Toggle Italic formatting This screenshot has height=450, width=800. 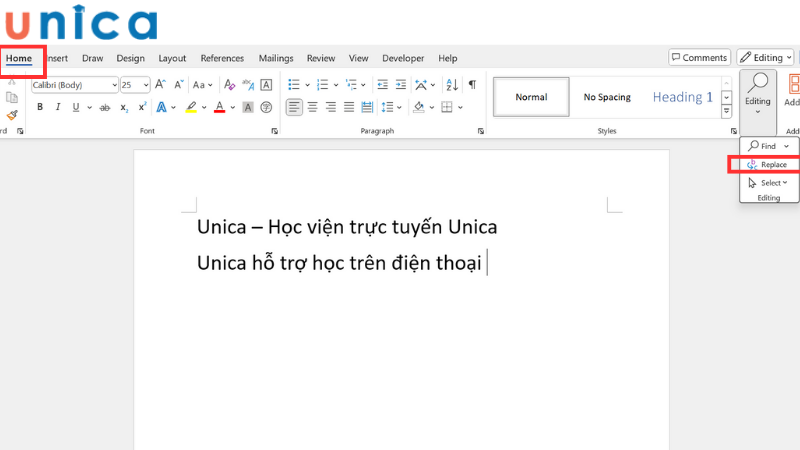click(x=58, y=107)
